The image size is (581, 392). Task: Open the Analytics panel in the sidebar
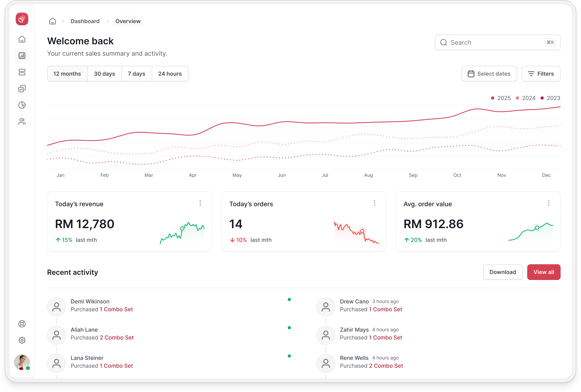(22, 55)
